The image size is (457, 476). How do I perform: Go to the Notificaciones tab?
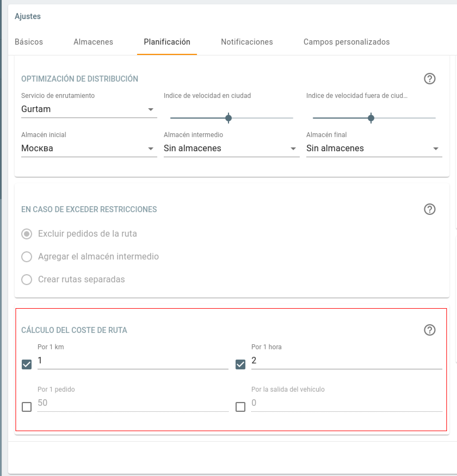pos(247,42)
